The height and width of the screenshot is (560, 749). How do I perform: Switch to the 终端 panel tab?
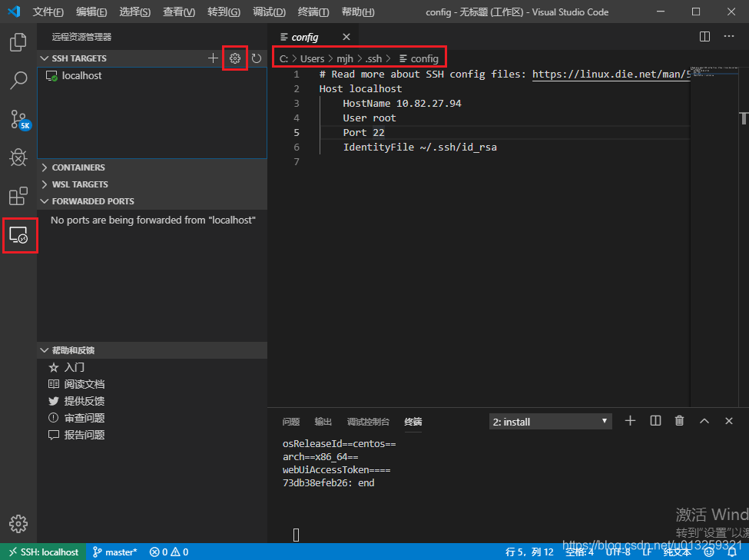click(413, 422)
